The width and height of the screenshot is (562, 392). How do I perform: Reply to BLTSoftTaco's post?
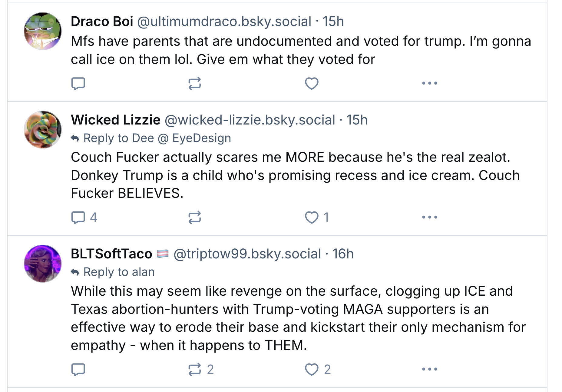point(78,369)
